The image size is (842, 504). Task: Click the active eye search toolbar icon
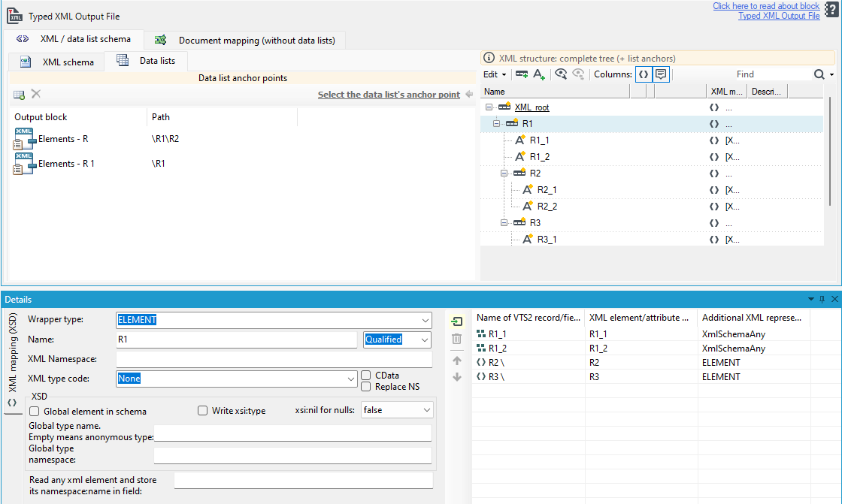pyautogui.click(x=561, y=74)
